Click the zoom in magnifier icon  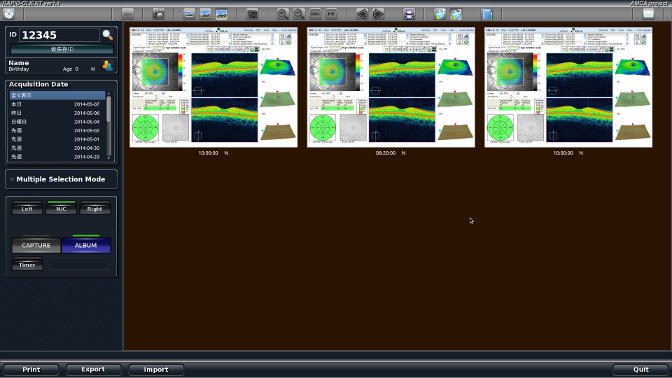[x=282, y=14]
